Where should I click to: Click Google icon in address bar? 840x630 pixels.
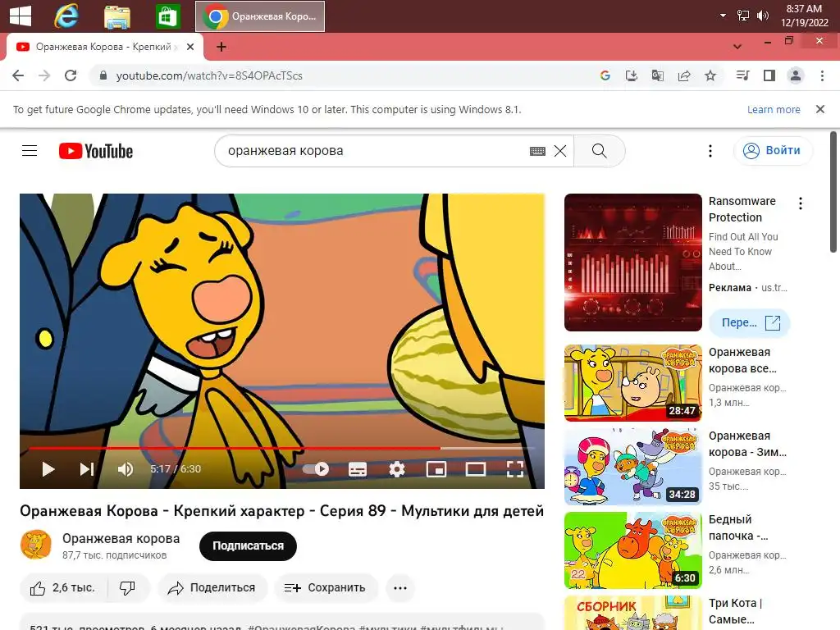coord(605,75)
